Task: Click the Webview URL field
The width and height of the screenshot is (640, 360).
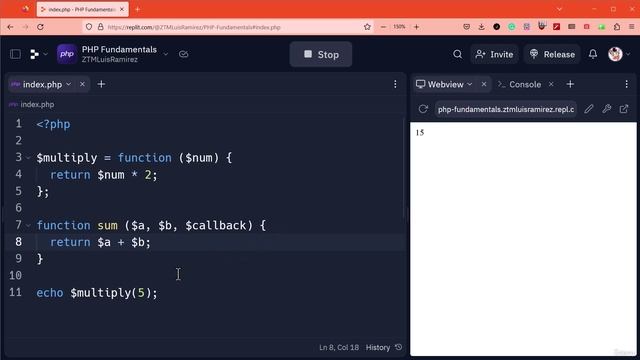Action: click(x=506, y=109)
